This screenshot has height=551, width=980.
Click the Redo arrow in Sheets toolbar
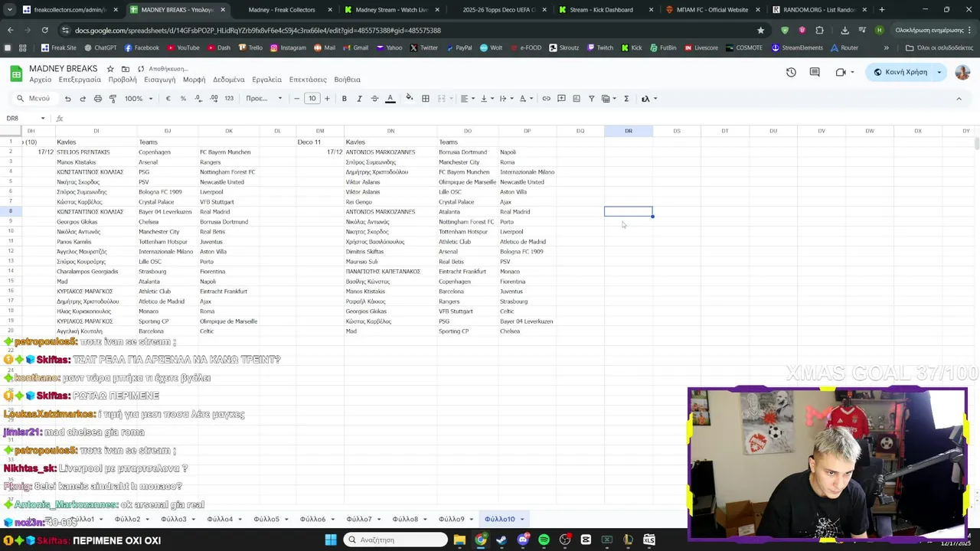(83, 99)
